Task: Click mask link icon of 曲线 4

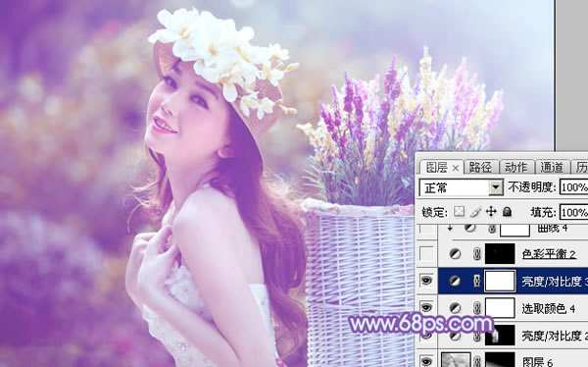Action: tap(492, 229)
